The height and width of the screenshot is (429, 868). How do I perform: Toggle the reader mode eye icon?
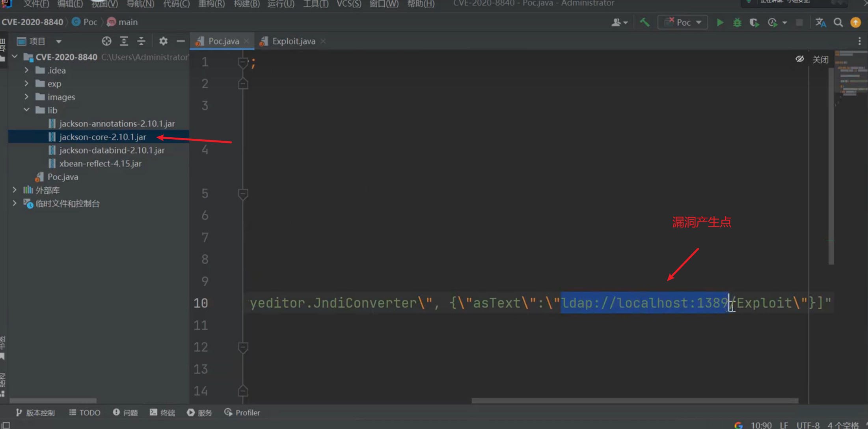point(799,59)
